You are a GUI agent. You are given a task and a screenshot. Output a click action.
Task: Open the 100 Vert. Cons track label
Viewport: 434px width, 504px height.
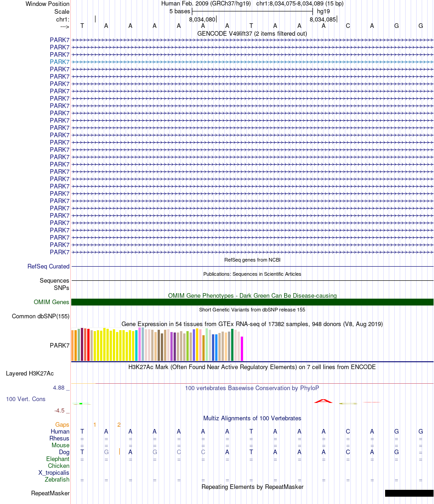(26, 399)
